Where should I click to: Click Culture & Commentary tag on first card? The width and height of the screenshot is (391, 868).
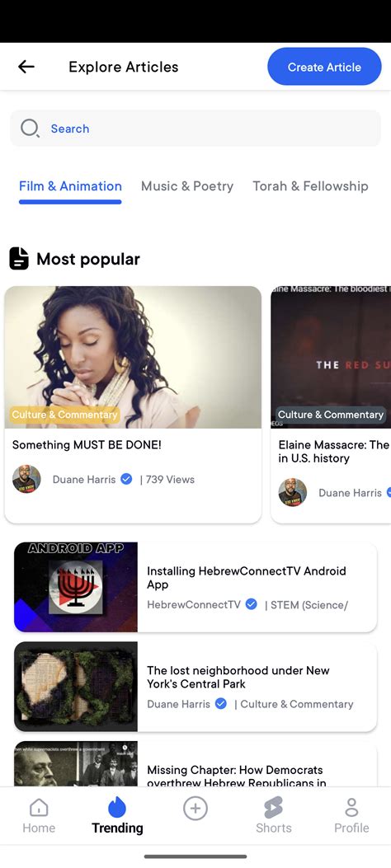tap(65, 415)
